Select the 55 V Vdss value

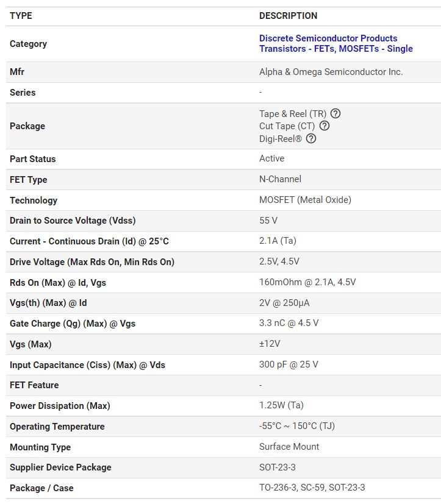(268, 221)
